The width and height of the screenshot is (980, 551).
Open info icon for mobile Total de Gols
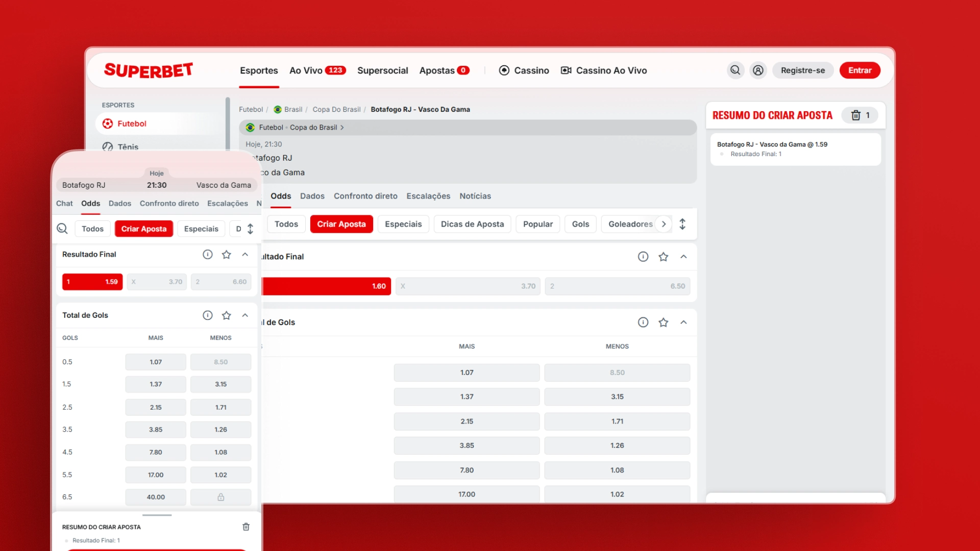208,315
